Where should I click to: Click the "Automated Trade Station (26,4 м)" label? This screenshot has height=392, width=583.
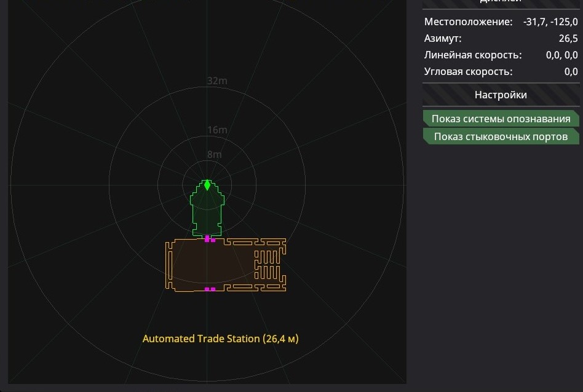coord(220,339)
